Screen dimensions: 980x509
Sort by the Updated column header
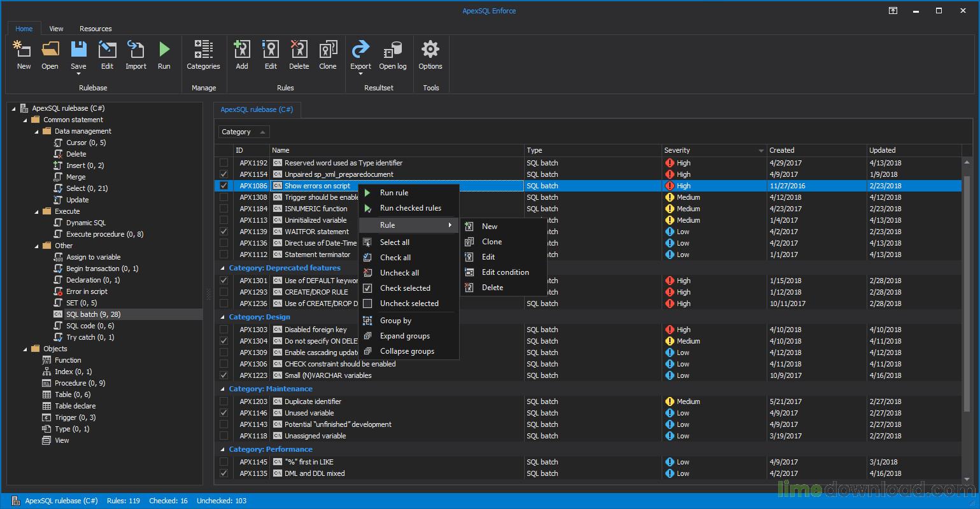click(x=914, y=151)
